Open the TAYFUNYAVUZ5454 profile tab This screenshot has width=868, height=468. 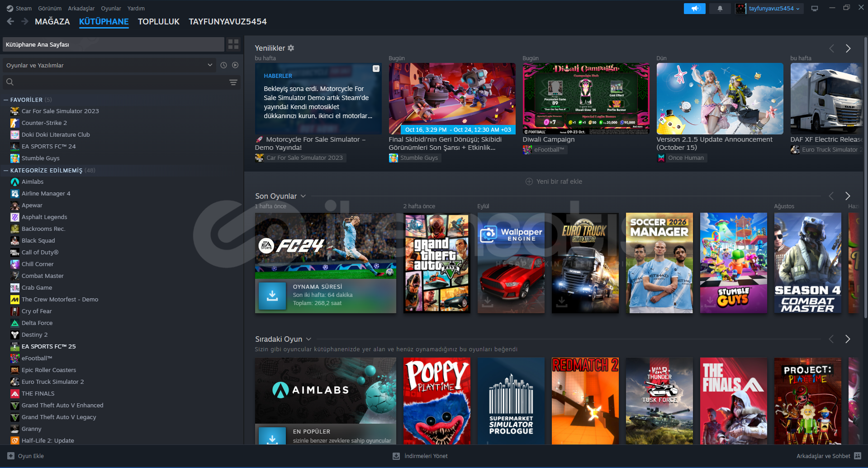[x=228, y=21]
